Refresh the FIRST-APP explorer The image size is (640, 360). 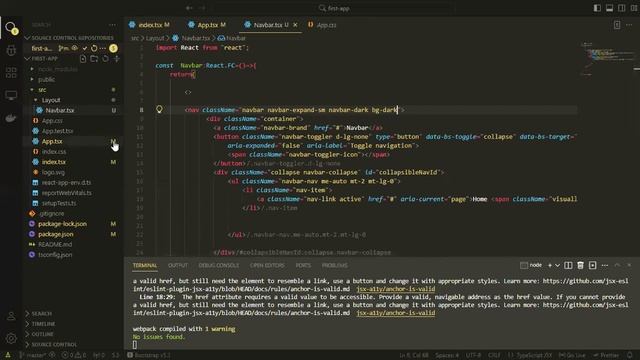pyautogui.click(x=105, y=59)
